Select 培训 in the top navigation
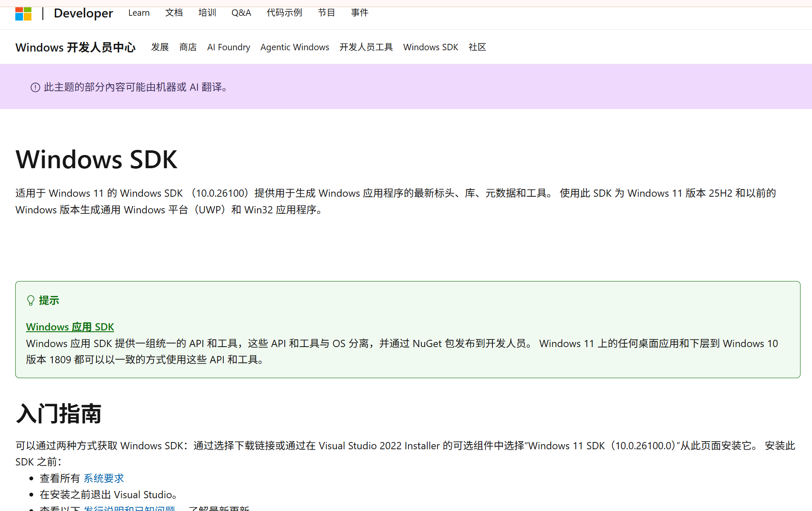Screen dimensions: 812x511 (x=207, y=13)
